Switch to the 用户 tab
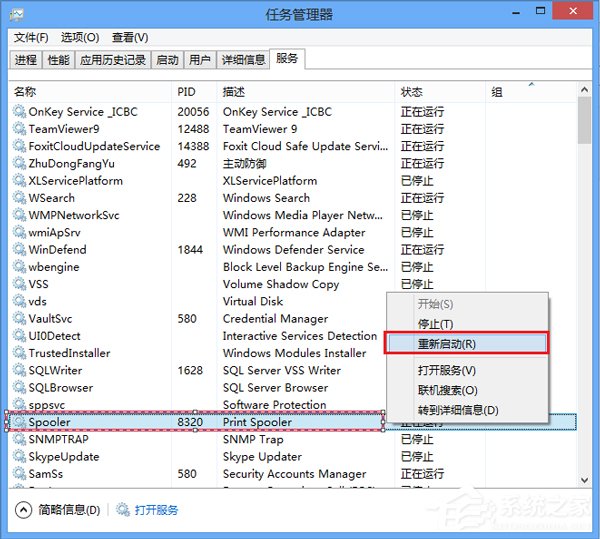 point(200,60)
